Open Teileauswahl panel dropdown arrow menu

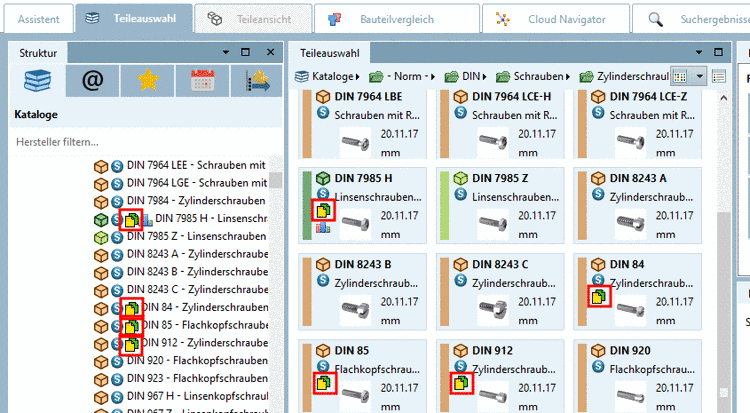point(699,52)
